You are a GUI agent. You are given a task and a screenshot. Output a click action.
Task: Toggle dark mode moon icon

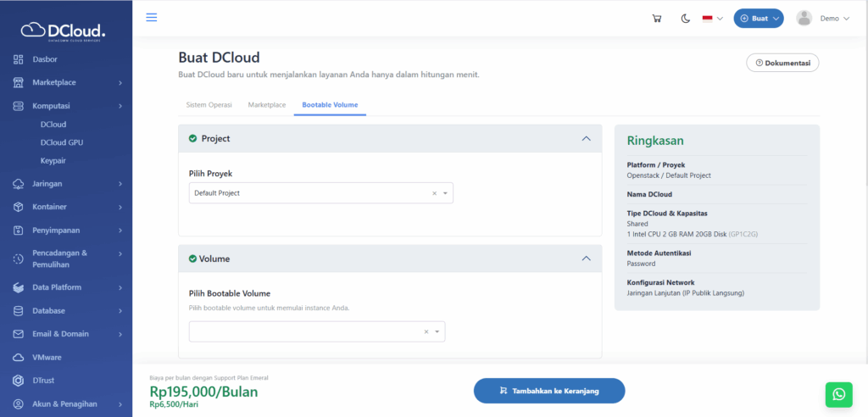coord(685,19)
